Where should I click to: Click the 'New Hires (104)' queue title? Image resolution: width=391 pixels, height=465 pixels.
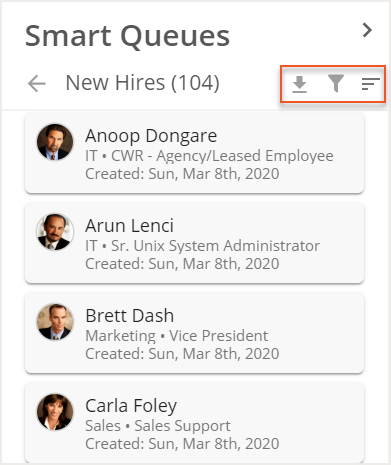tap(143, 83)
